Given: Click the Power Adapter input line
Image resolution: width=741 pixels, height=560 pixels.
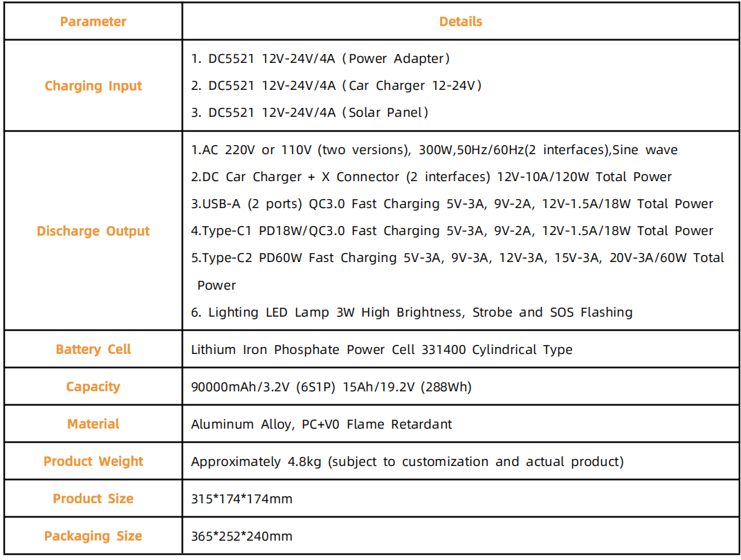Looking at the screenshot, I should [x=320, y=59].
